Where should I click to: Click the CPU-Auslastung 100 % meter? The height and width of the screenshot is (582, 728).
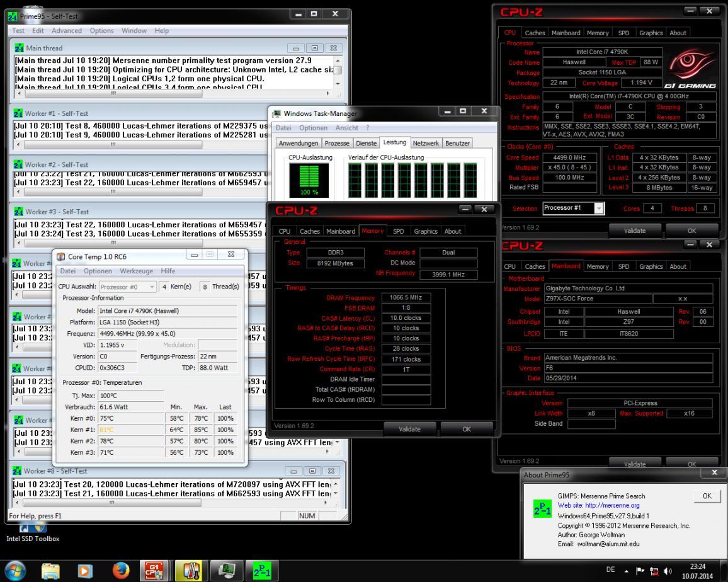[x=309, y=180]
